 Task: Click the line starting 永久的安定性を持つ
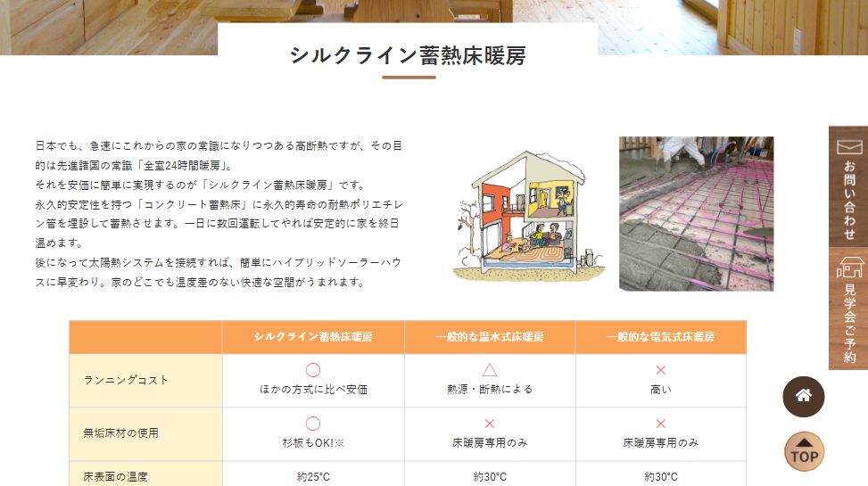(219, 204)
